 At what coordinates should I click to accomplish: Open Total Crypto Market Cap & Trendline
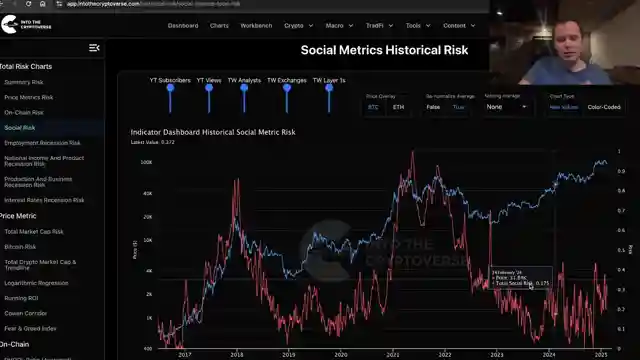pos(40,265)
